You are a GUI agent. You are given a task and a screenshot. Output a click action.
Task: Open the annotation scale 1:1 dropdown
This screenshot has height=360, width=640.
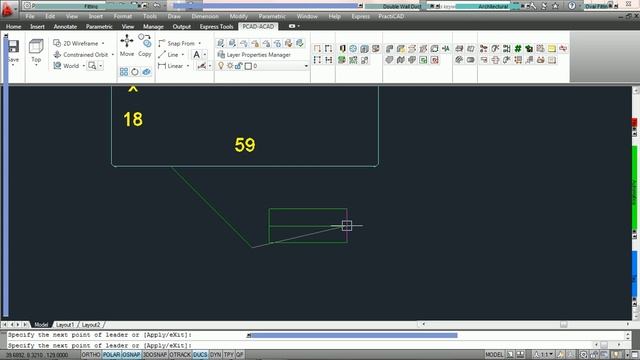tap(544, 355)
